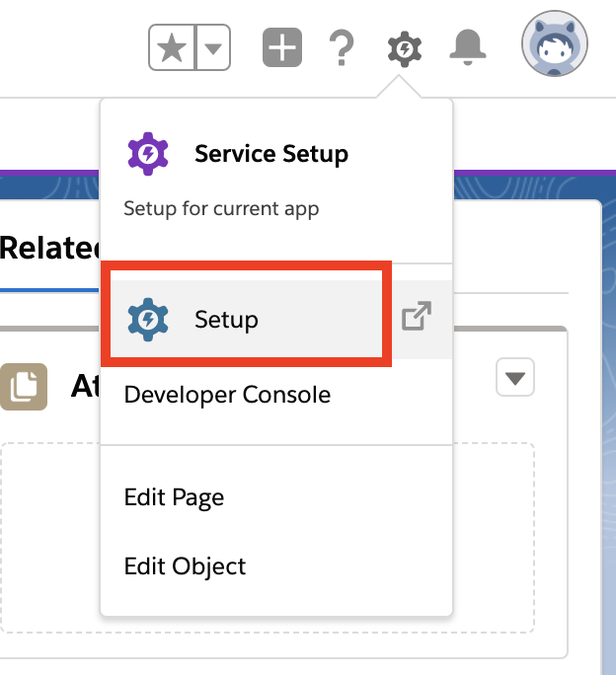This screenshot has width=616, height=675.
Task: Choose Setup from the gear menu
Action: (x=226, y=320)
